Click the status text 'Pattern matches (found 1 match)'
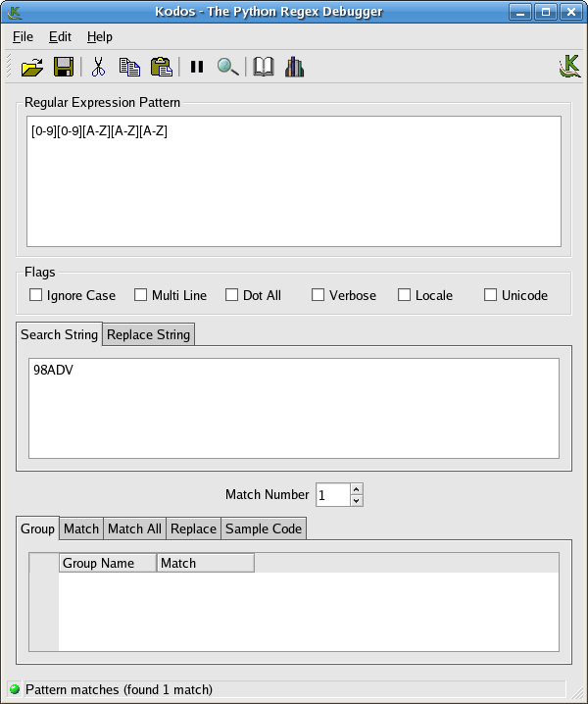The image size is (588, 704). tap(119, 689)
